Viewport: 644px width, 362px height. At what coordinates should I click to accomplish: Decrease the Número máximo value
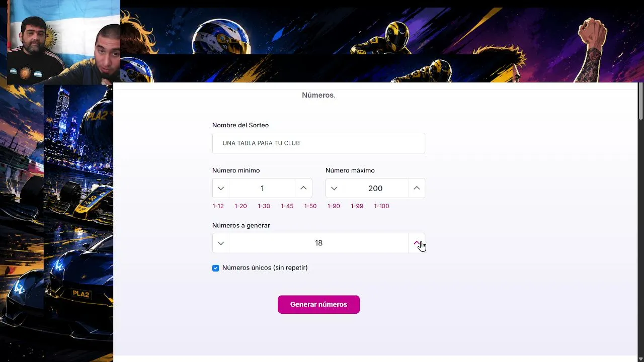click(334, 188)
